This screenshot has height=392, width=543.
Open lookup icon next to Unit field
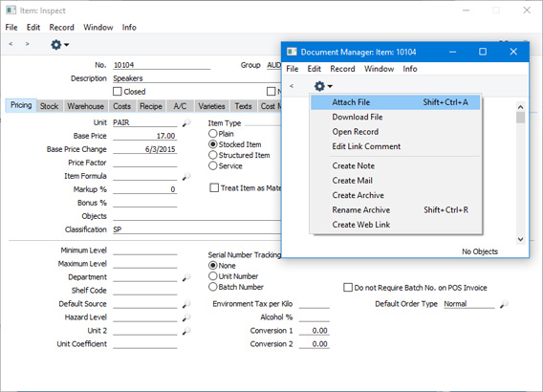point(186,122)
